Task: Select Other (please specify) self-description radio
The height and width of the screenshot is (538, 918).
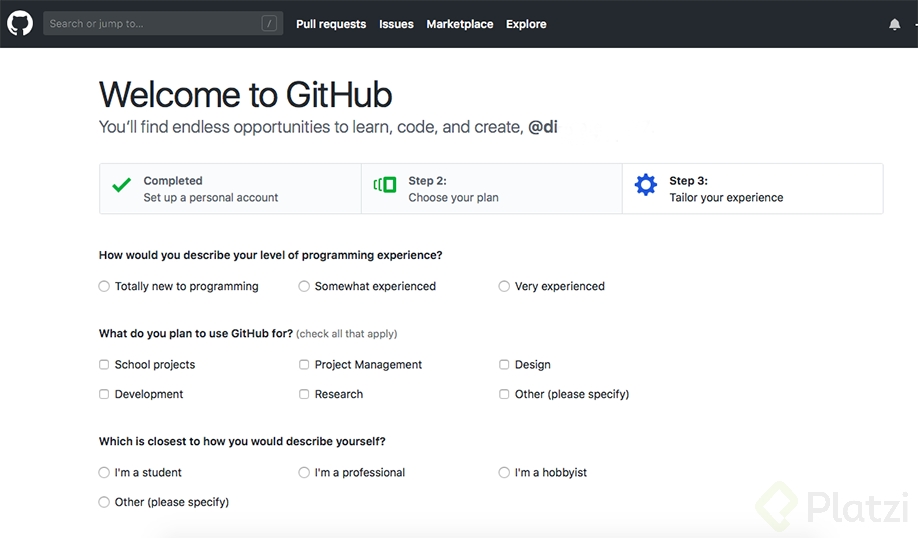Action: 104,502
